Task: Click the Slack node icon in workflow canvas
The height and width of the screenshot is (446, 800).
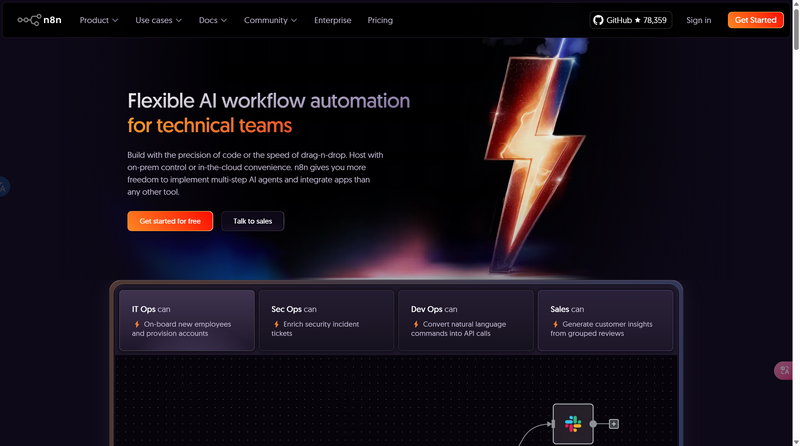Action: (x=573, y=424)
